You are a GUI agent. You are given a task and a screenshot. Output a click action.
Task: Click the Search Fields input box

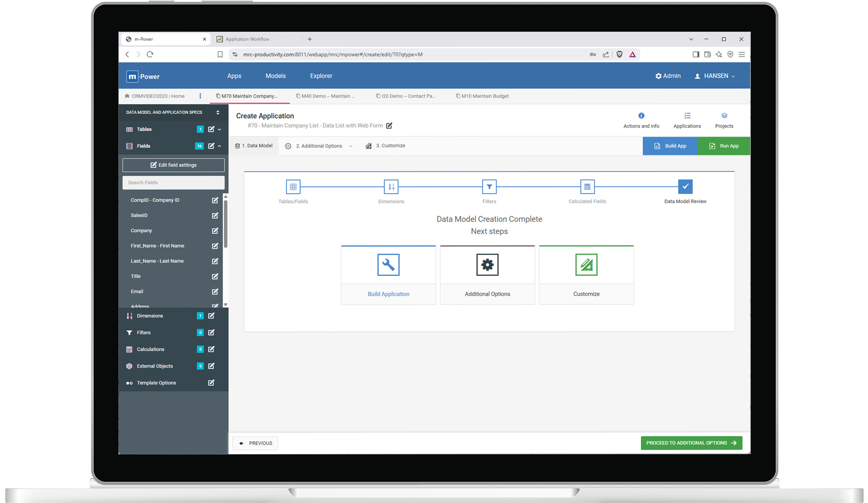pyautogui.click(x=174, y=182)
